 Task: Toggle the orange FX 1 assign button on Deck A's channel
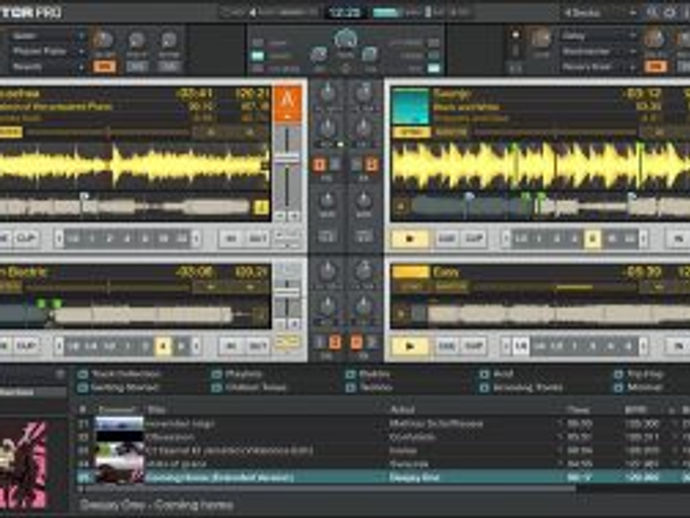tap(319, 165)
